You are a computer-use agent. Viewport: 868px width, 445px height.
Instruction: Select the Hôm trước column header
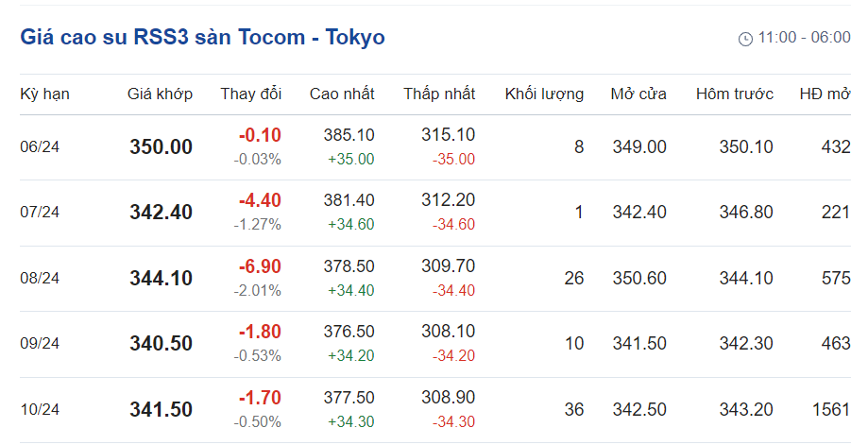pyautogui.click(x=735, y=94)
